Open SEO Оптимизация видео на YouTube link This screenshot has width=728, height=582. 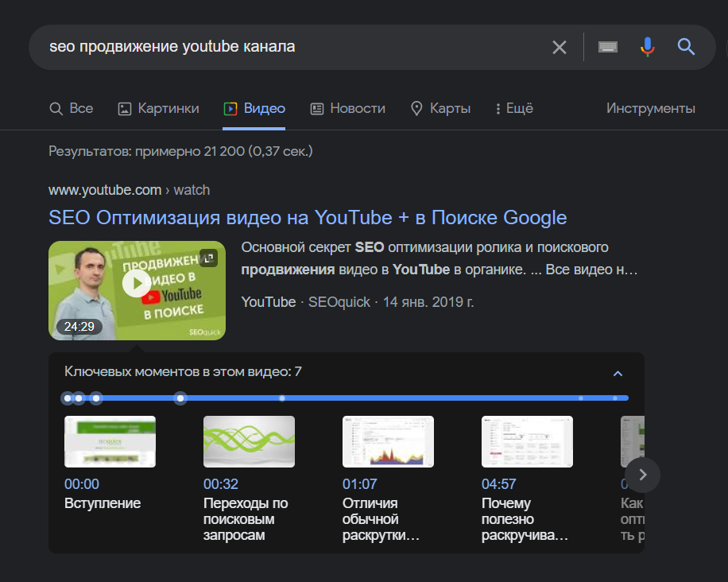tap(308, 218)
